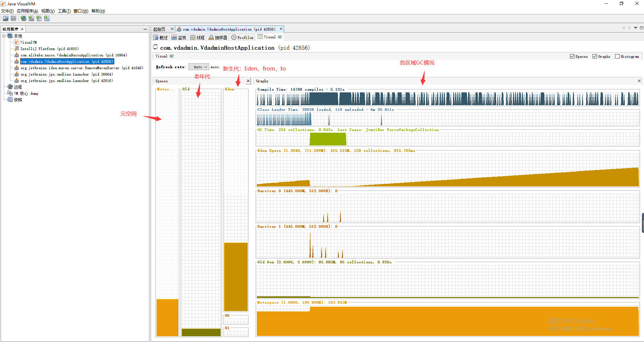Switch to the 概述 overview tab
The height and width of the screenshot is (342, 644).
pyautogui.click(x=161, y=37)
